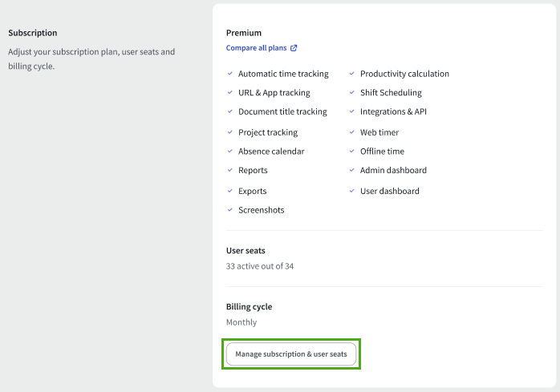Click the checkmark next to Screenshots
This screenshot has width=560, height=392.
click(230, 210)
